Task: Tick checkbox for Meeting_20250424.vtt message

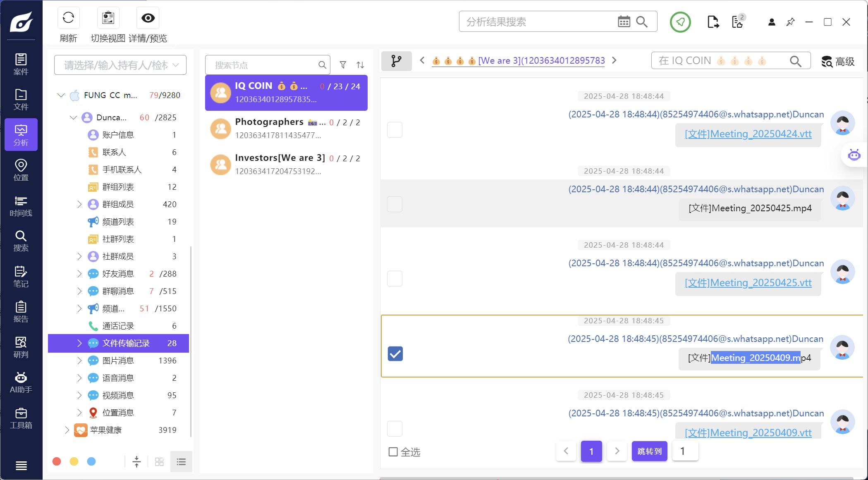Action: (395, 130)
